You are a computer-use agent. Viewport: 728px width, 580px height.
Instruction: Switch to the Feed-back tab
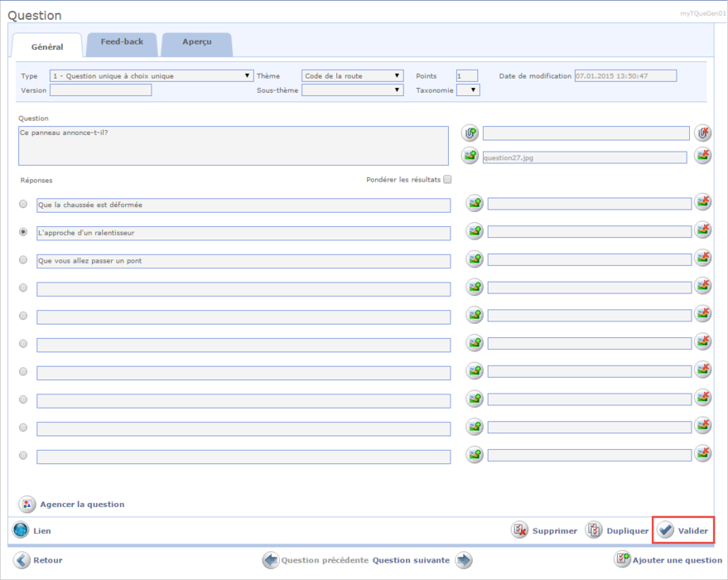122,41
